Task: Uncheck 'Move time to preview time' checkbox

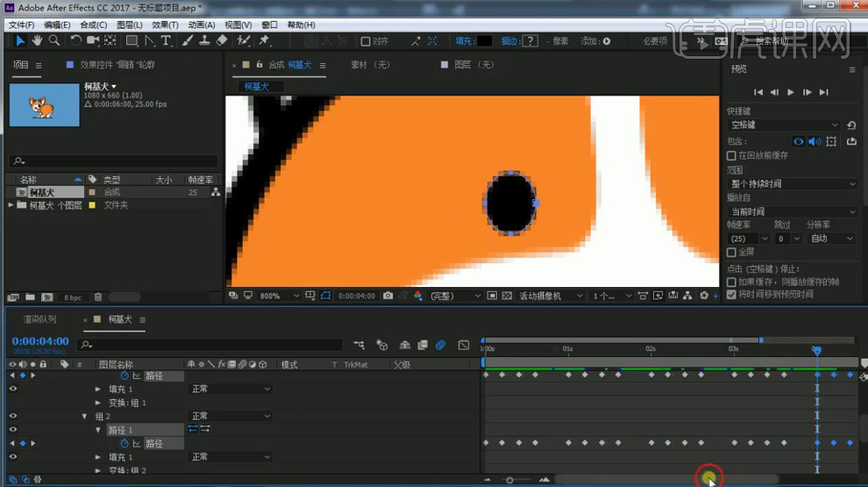Action: click(731, 294)
